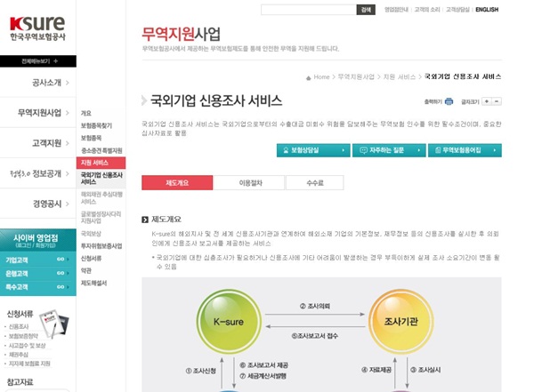Decrease font size with minus button

click(x=497, y=101)
